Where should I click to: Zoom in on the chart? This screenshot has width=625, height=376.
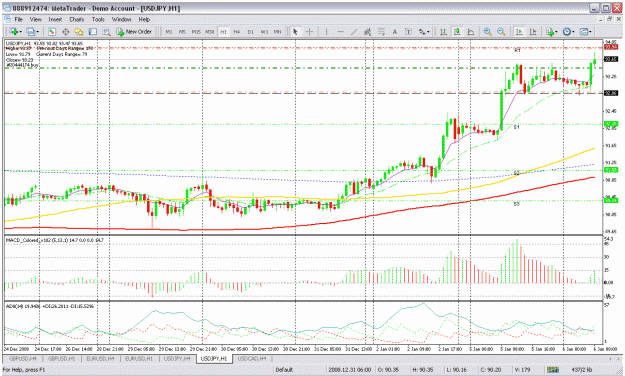[x=487, y=31]
